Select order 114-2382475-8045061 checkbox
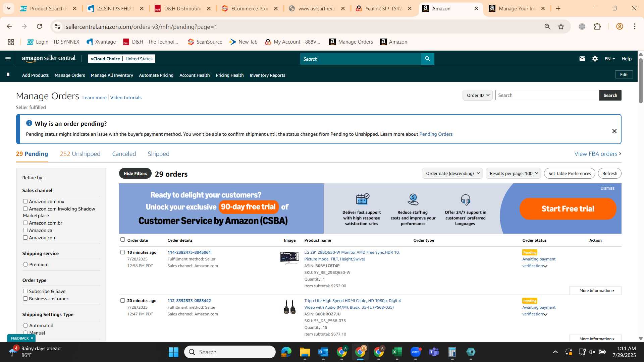 pyautogui.click(x=122, y=252)
